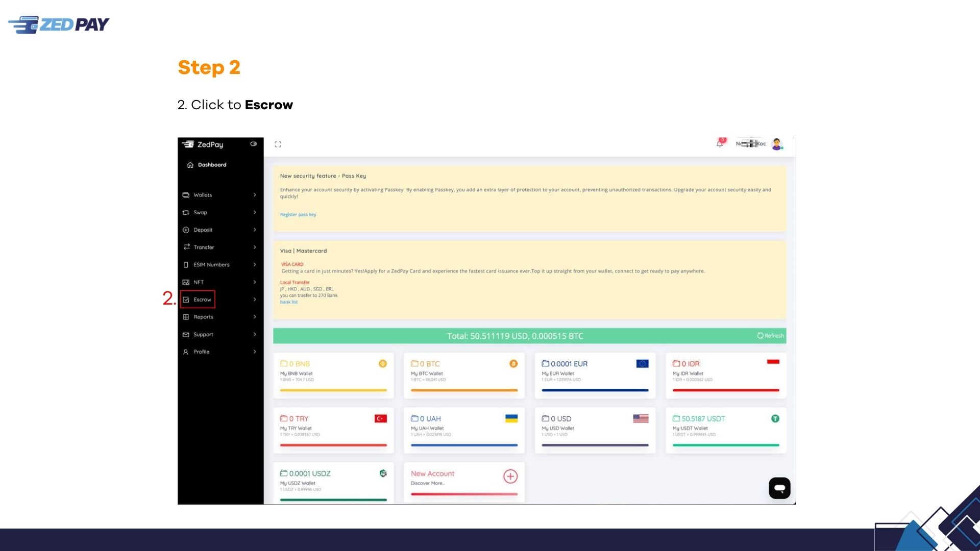Image resolution: width=980 pixels, height=551 pixels.
Task: Expand the Reports submenu chevron
Action: point(255,317)
